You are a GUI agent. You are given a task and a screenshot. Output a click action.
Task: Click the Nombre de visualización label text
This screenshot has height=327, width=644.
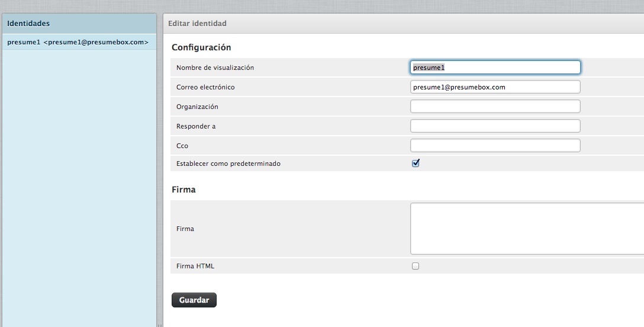point(215,68)
